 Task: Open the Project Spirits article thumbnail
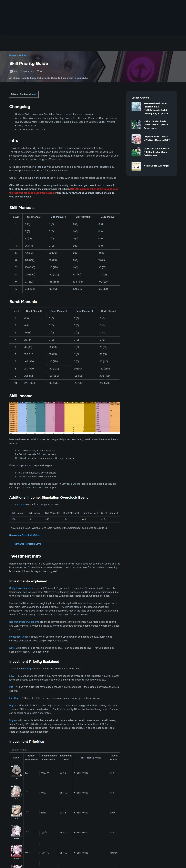136,139
